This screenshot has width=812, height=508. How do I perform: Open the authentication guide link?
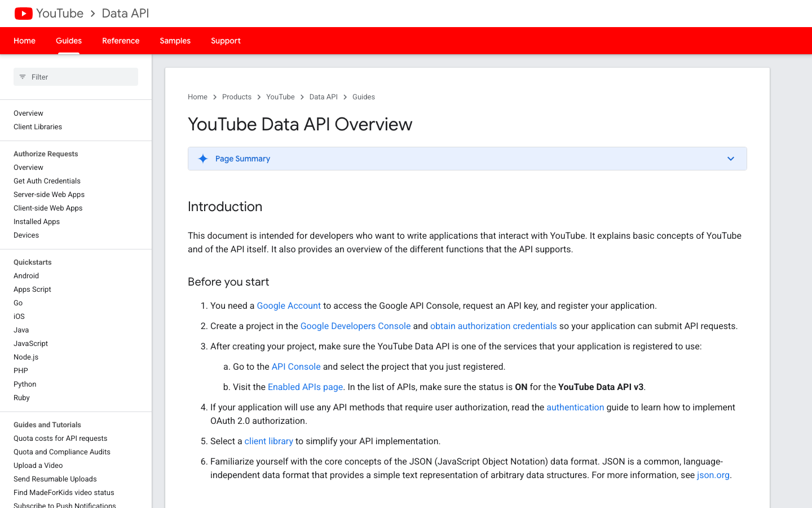point(575,408)
